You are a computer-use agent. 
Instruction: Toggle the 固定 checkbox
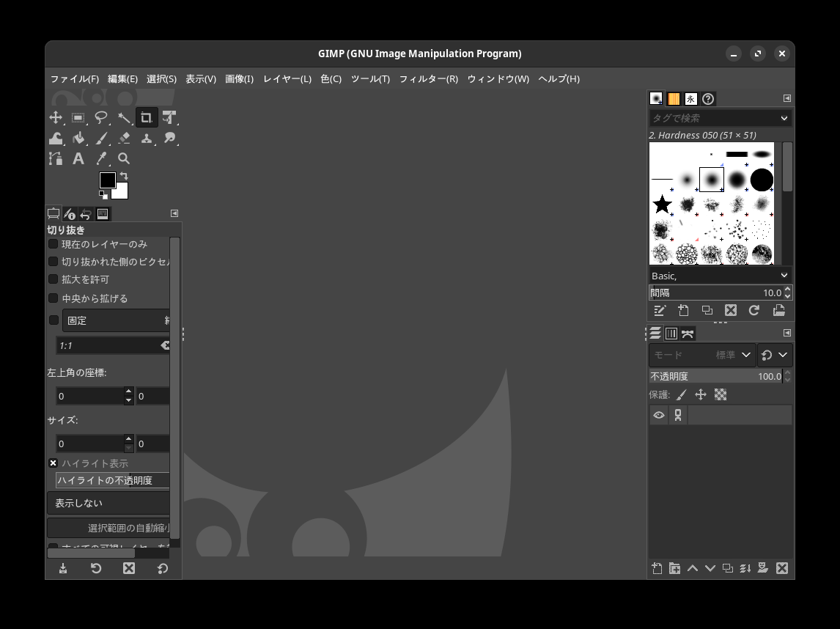point(54,320)
